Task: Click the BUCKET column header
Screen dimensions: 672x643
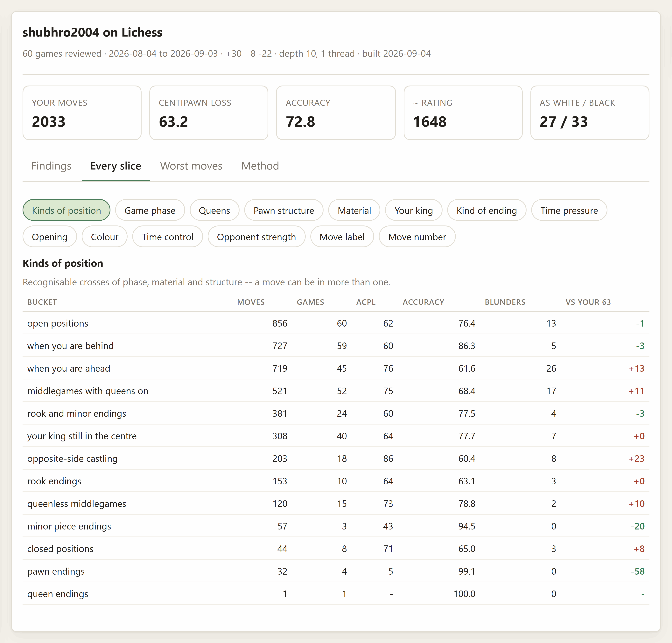Action: 42,302
